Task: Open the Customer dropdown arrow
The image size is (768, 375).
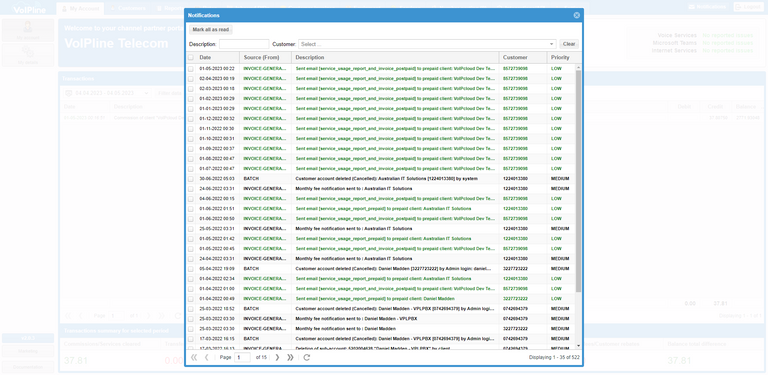Action: (x=552, y=44)
